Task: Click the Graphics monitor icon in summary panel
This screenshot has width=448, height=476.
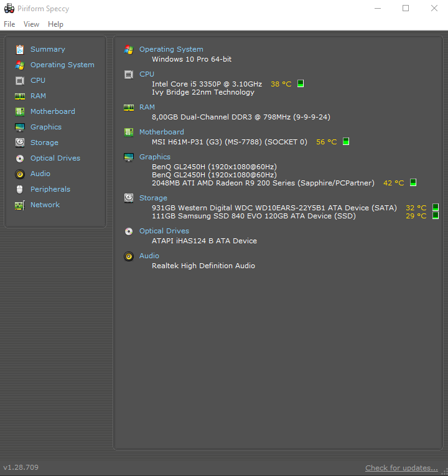Action: tap(129, 157)
